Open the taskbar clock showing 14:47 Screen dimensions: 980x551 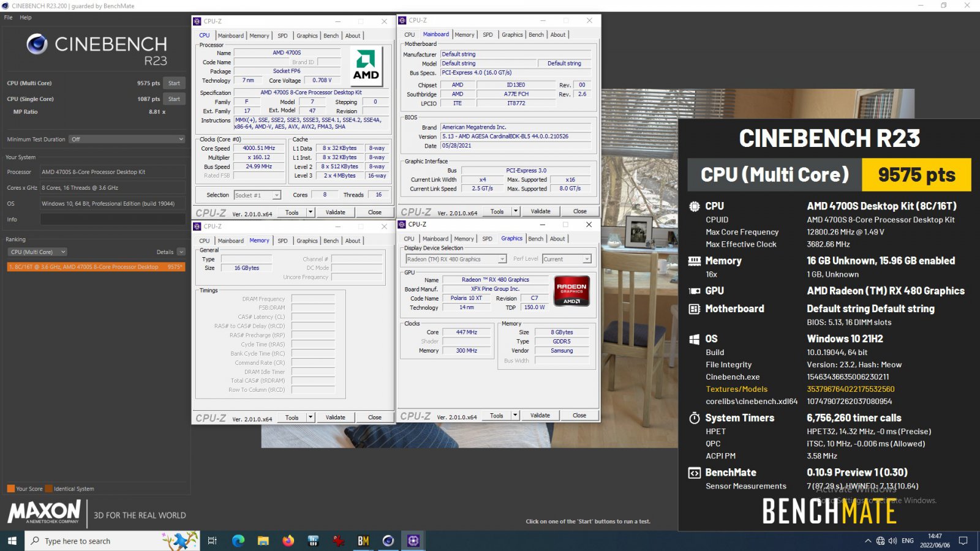pos(935,541)
